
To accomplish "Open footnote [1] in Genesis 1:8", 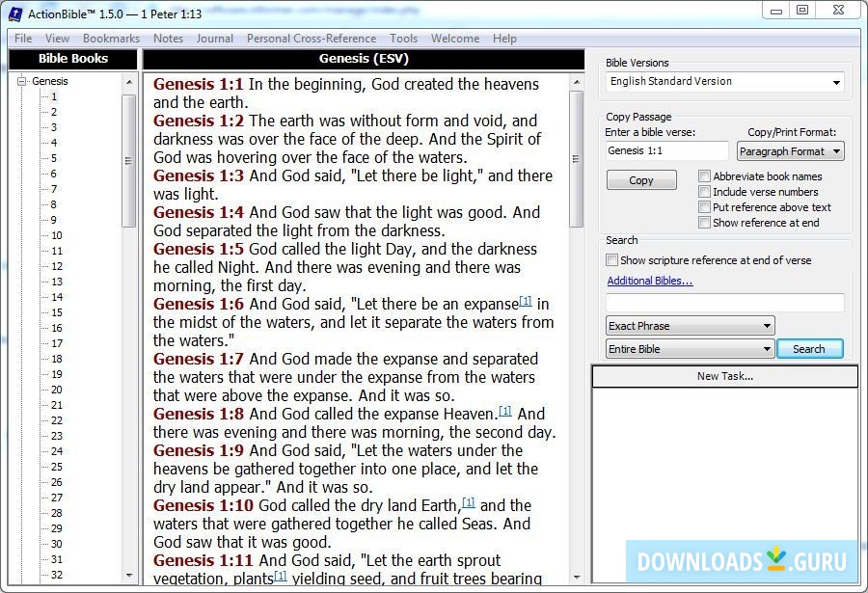I will coord(504,412).
